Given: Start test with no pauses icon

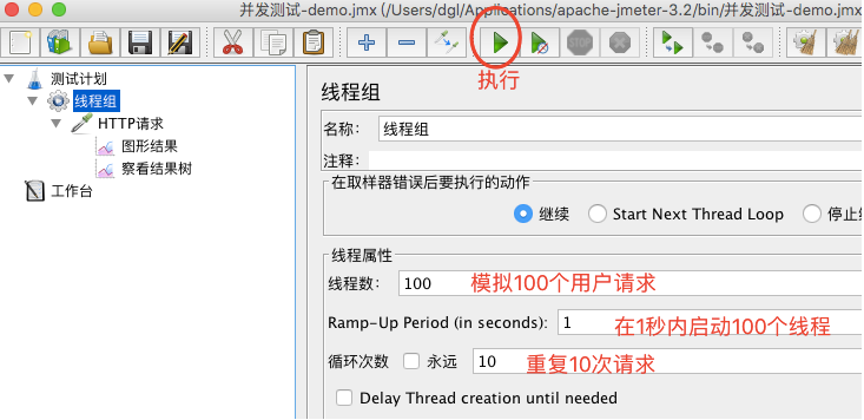Looking at the screenshot, I should click(539, 42).
